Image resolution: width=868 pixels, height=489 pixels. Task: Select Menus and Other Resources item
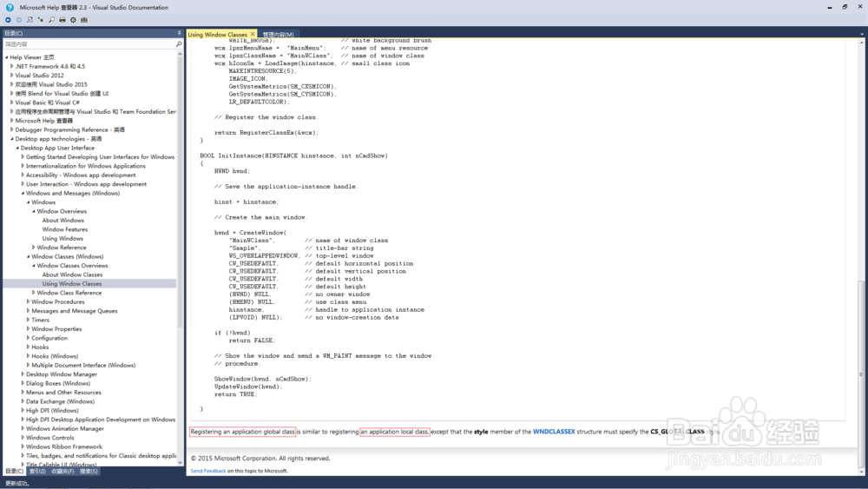[63, 392]
